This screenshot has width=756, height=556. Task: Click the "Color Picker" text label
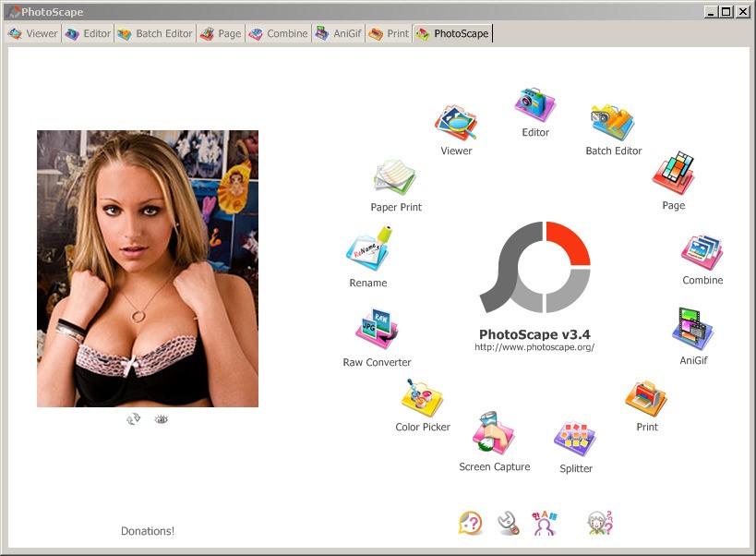coord(423,427)
